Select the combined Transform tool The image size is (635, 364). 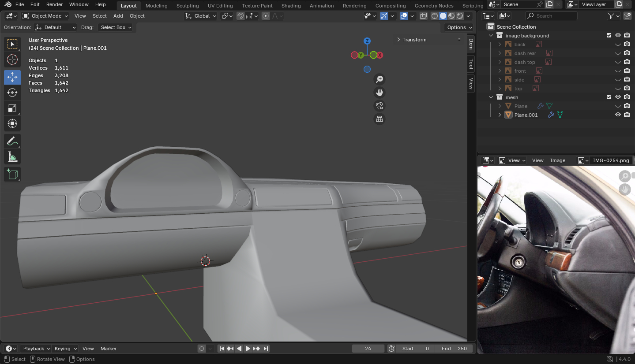12,123
